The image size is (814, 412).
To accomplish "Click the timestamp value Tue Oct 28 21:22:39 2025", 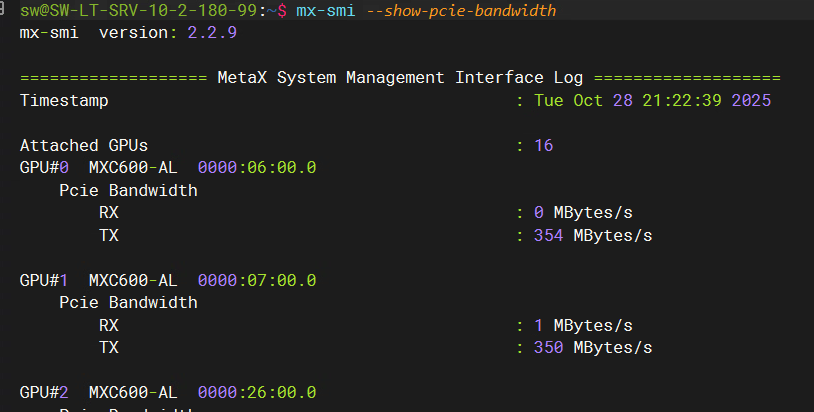I will (x=653, y=100).
